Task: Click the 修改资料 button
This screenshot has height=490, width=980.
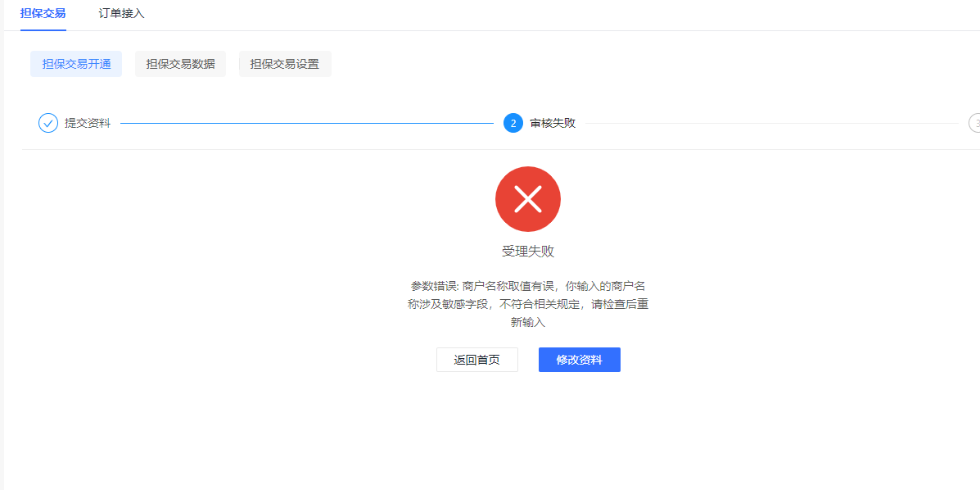Action: click(x=580, y=360)
